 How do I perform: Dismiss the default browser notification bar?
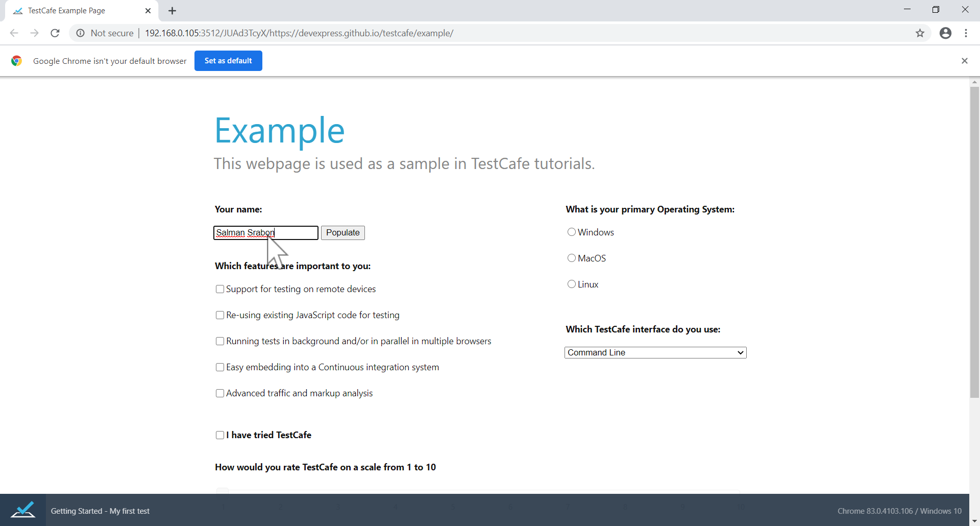click(964, 61)
